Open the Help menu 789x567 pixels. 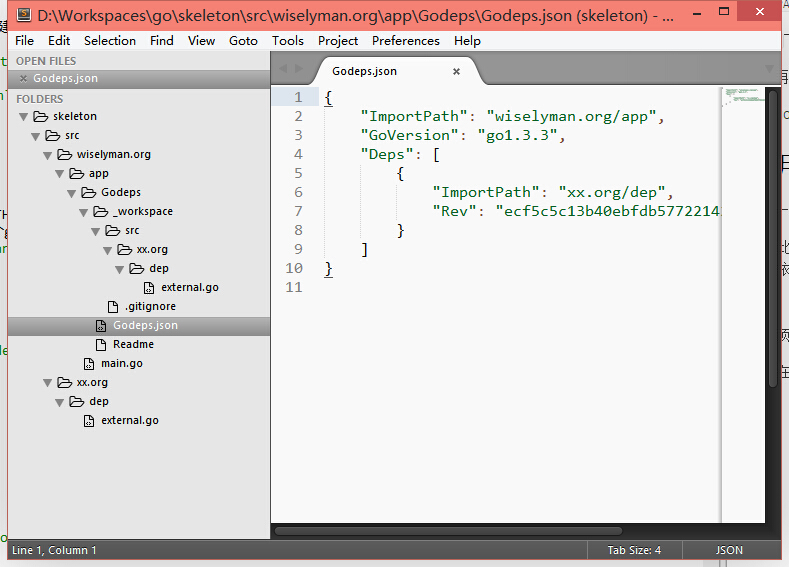[x=467, y=41]
